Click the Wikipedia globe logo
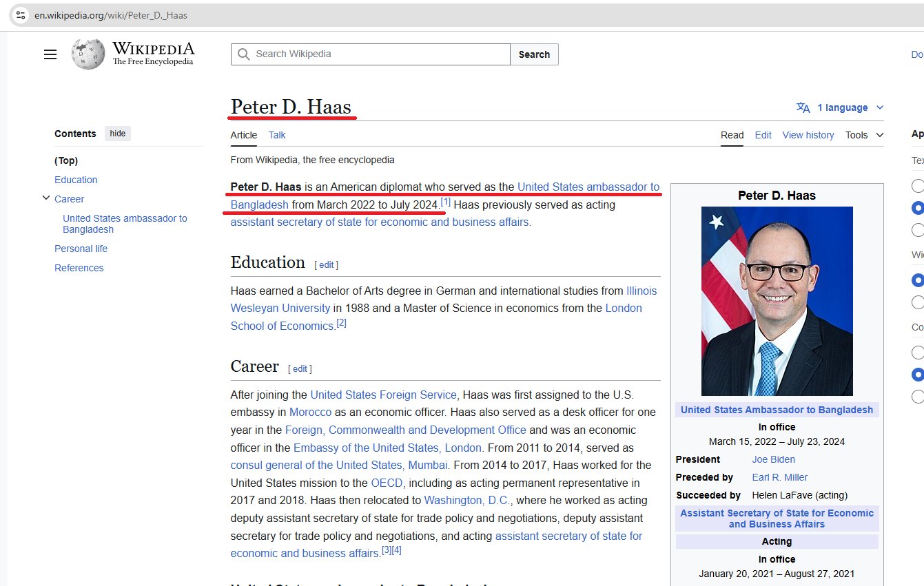This screenshot has width=924, height=586. point(88,54)
